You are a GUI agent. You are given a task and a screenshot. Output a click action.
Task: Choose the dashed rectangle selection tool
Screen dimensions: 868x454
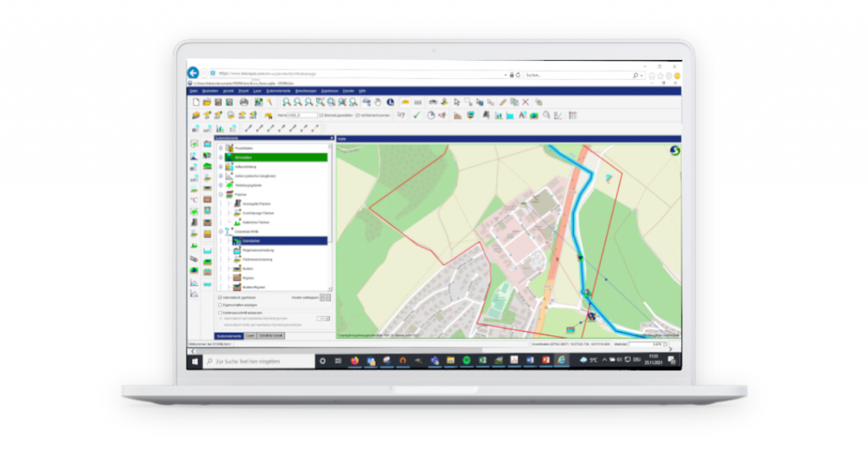click(468, 102)
